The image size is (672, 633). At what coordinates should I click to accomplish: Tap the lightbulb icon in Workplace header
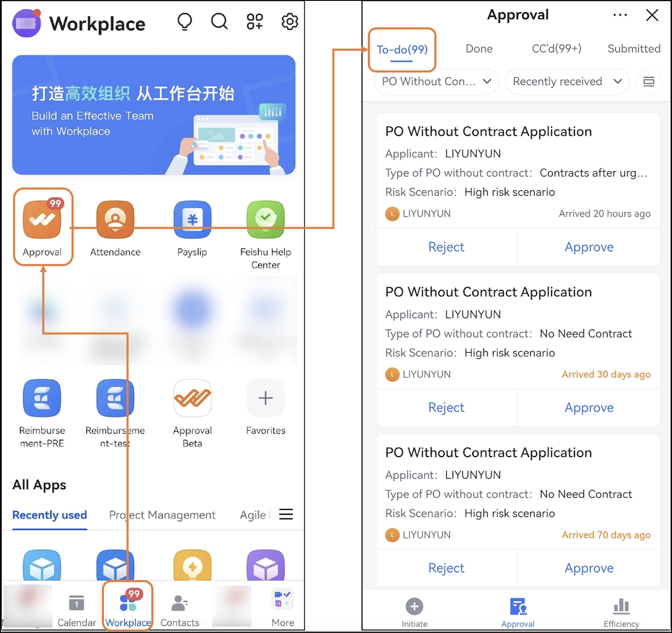(x=185, y=22)
